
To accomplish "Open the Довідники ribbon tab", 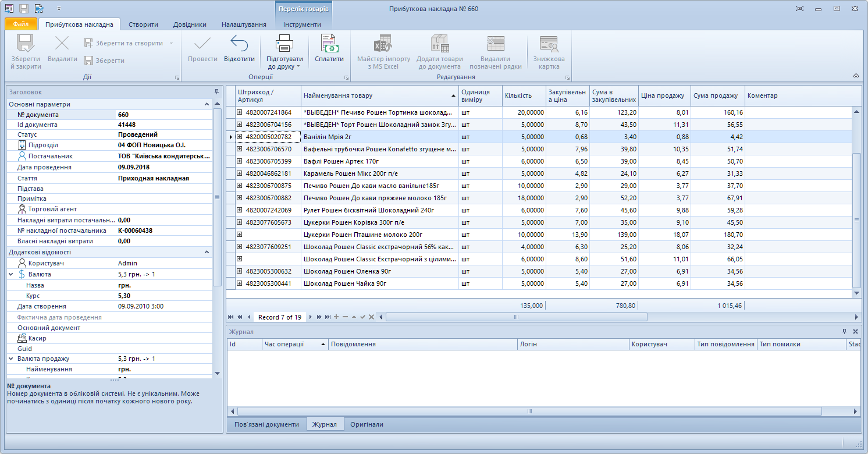I will click(x=190, y=24).
